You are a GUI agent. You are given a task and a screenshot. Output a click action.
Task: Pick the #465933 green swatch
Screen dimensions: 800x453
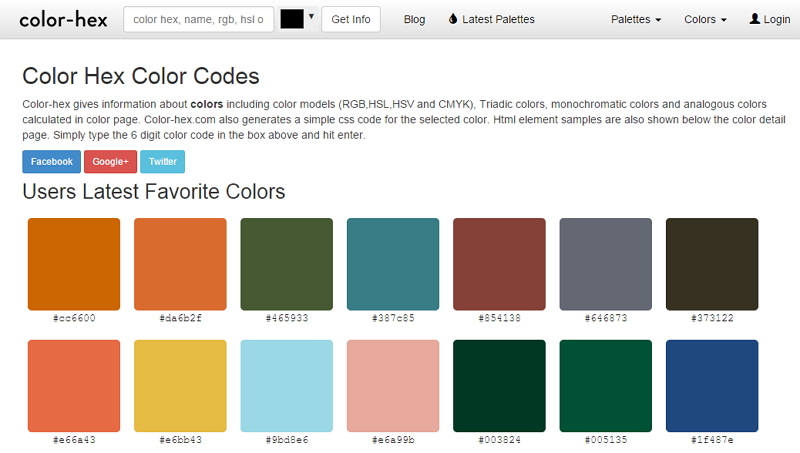287,264
